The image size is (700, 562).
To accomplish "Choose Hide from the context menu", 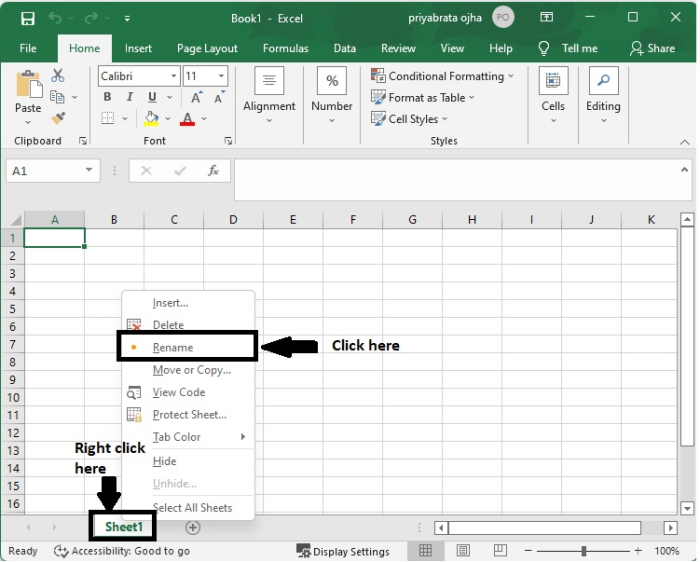I will tap(188, 461).
